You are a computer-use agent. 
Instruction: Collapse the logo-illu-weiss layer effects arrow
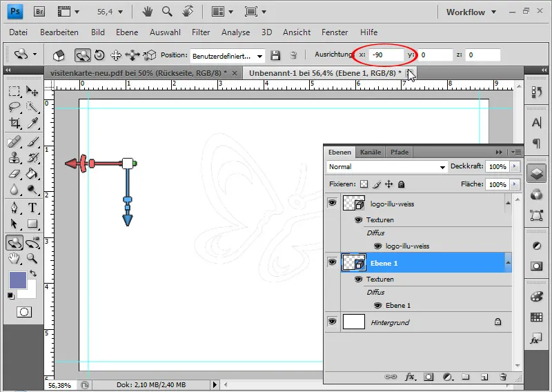click(x=508, y=203)
